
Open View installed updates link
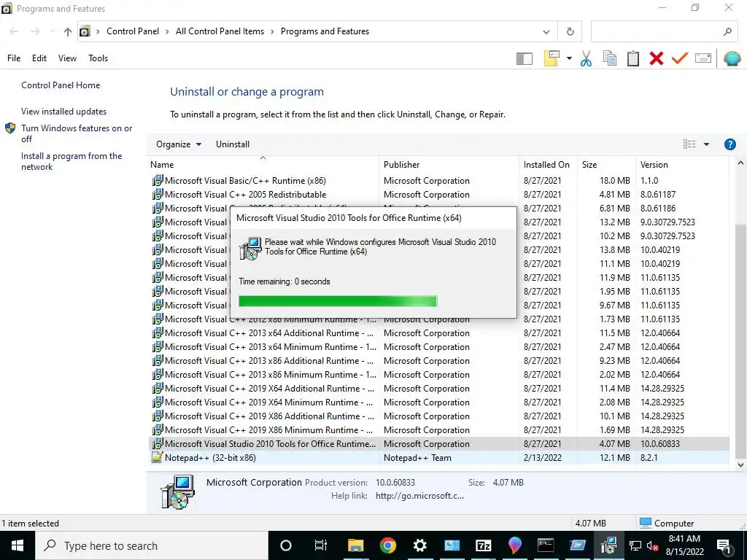(x=64, y=112)
